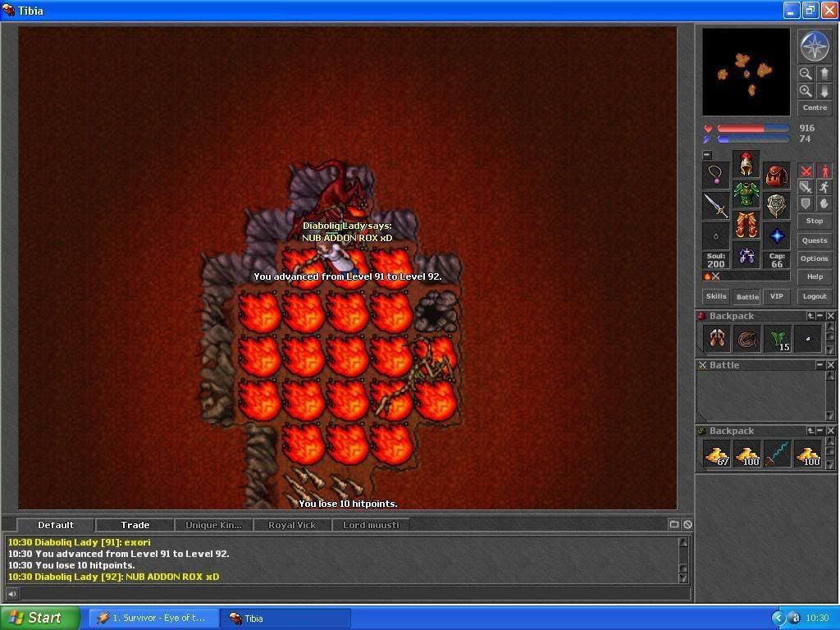Open the Windows Start menu
Screen dimensions: 840x630
click(39, 618)
